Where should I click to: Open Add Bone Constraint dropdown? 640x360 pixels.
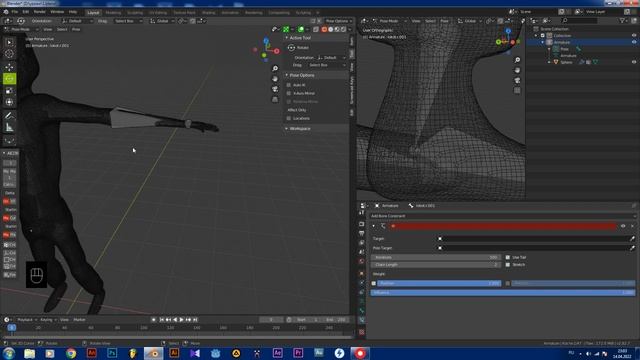click(x=503, y=216)
